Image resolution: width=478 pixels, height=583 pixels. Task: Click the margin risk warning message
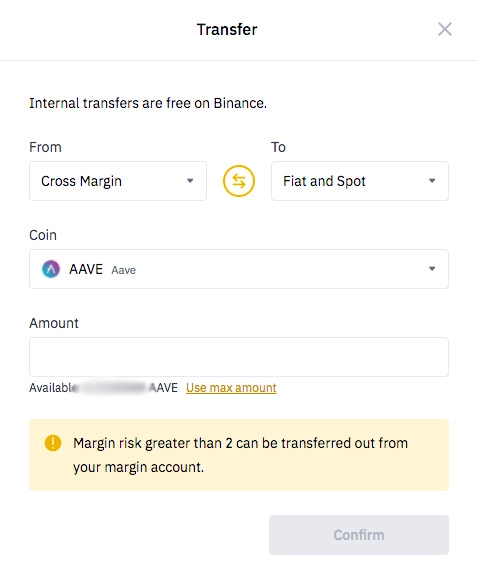[x=240, y=455]
